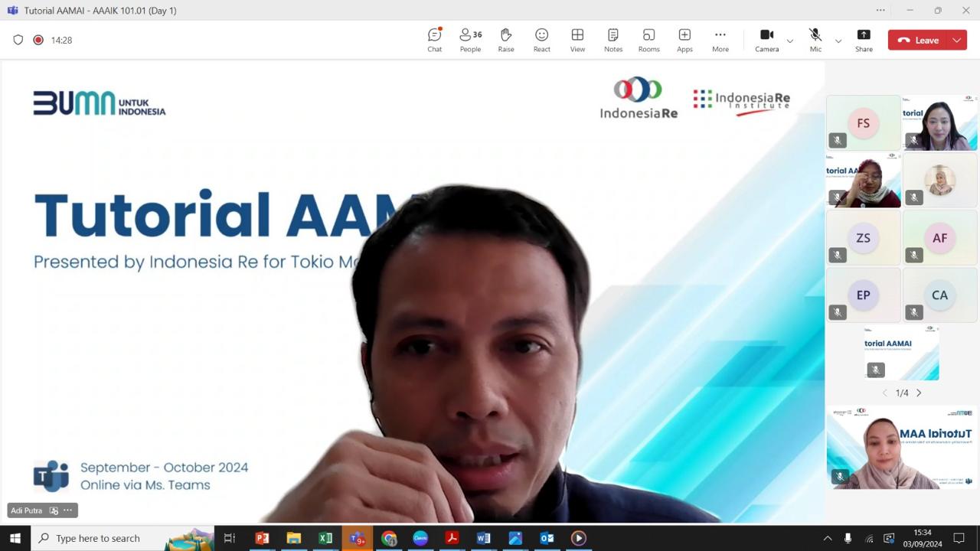The height and width of the screenshot is (551, 980).
Task: Share your screen content
Action: coord(864,40)
